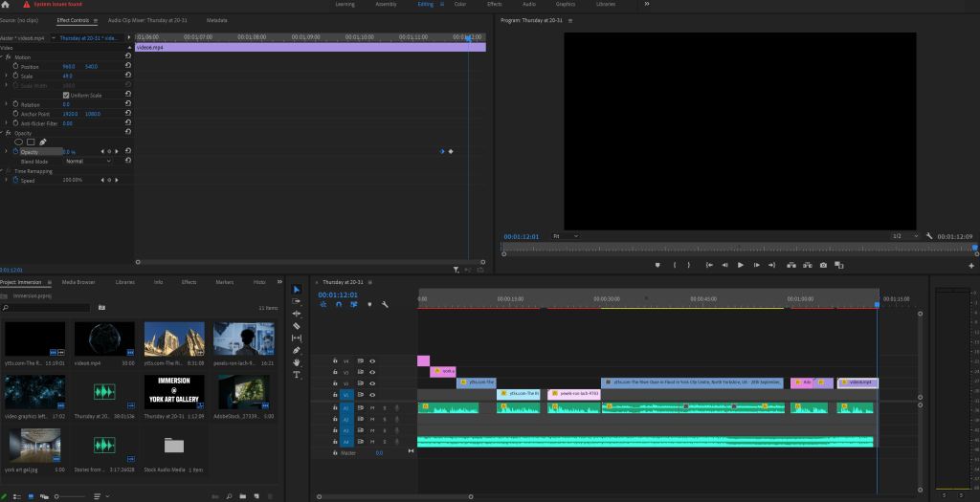The image size is (980, 502).
Task: Select the Type tool
Action: (297, 375)
